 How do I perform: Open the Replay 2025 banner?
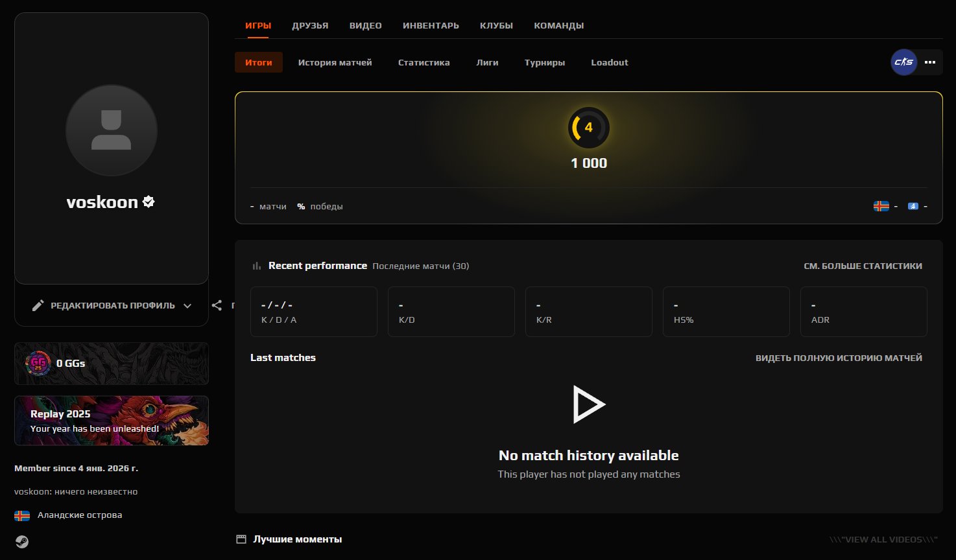pos(112,421)
